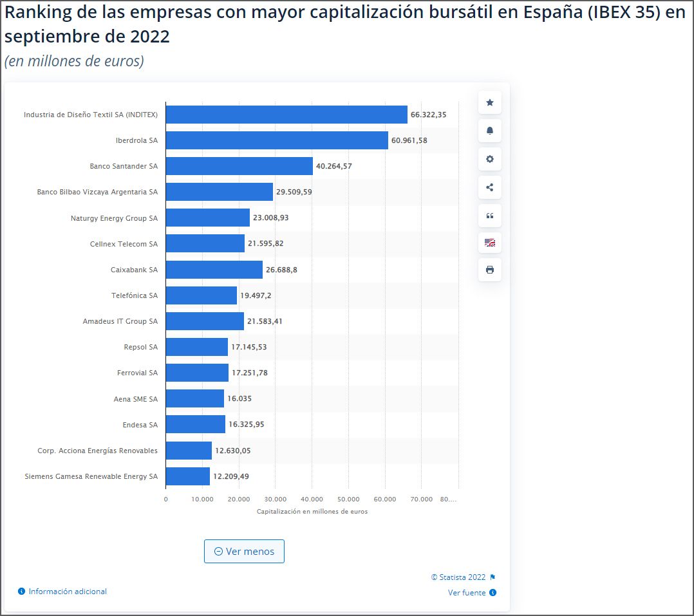Select the Iberdrola SA bar
This screenshot has height=616, width=694.
point(277,140)
